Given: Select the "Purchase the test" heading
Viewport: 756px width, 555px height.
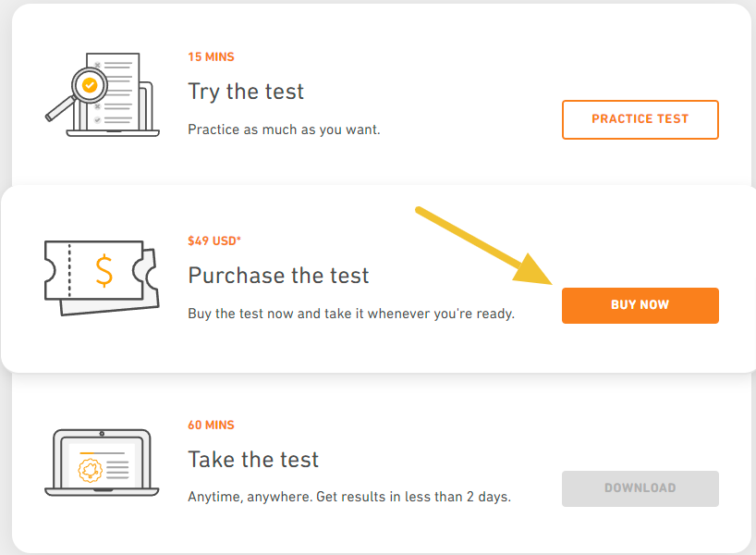Looking at the screenshot, I should click(x=278, y=276).
